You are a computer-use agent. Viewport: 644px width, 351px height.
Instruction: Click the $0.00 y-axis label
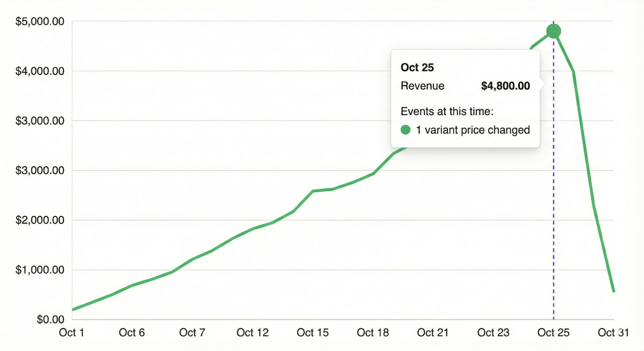click(51, 319)
